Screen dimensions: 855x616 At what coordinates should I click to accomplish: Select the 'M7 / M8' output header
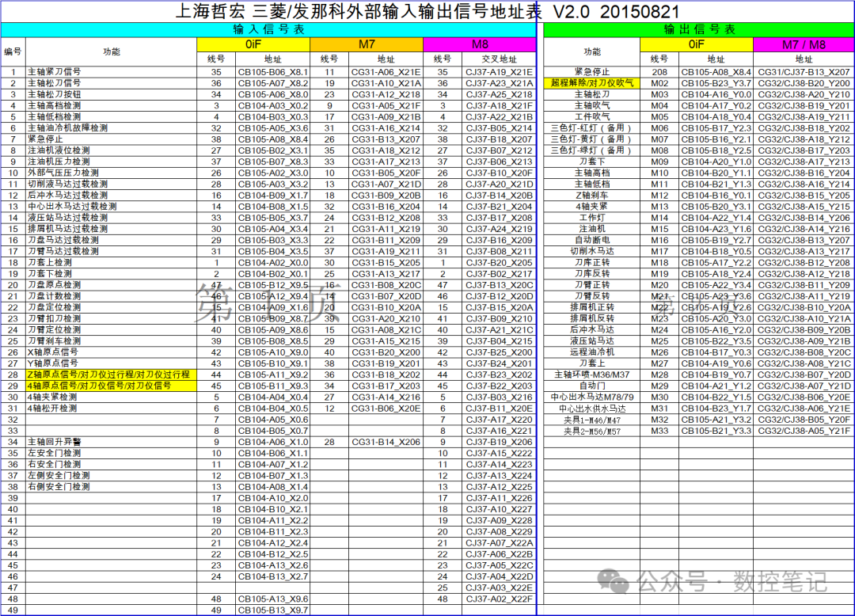click(804, 44)
